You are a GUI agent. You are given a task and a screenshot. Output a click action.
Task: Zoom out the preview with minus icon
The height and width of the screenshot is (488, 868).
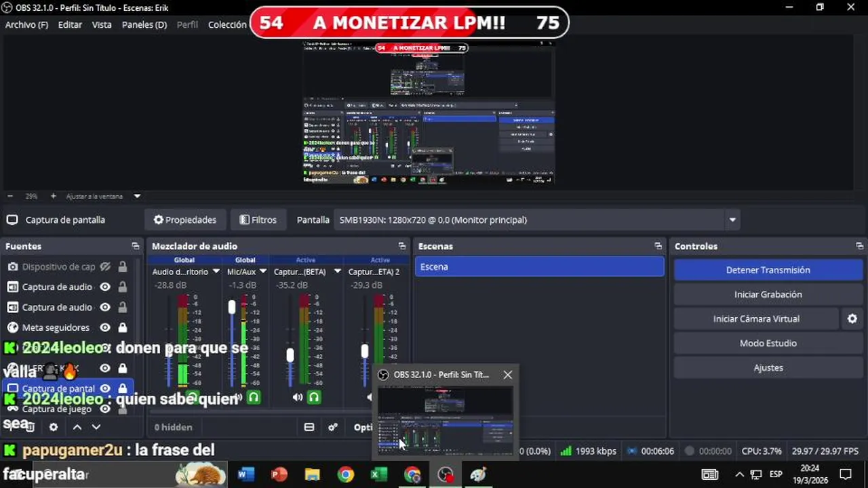pos(10,196)
